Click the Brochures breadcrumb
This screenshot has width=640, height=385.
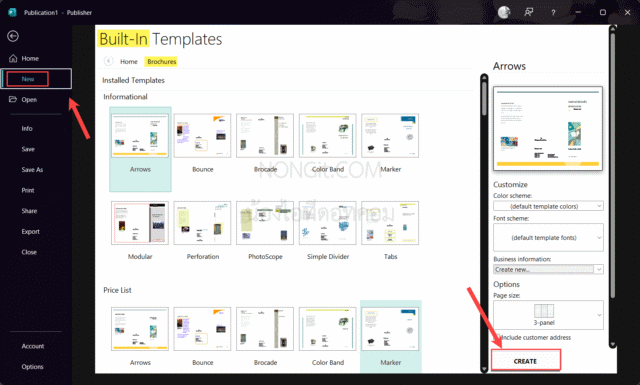(162, 62)
